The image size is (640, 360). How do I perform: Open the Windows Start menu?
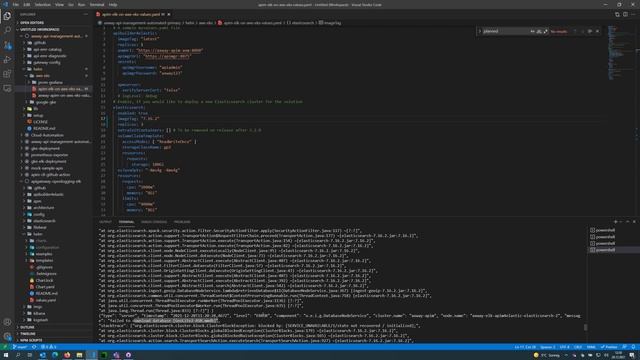6,355
